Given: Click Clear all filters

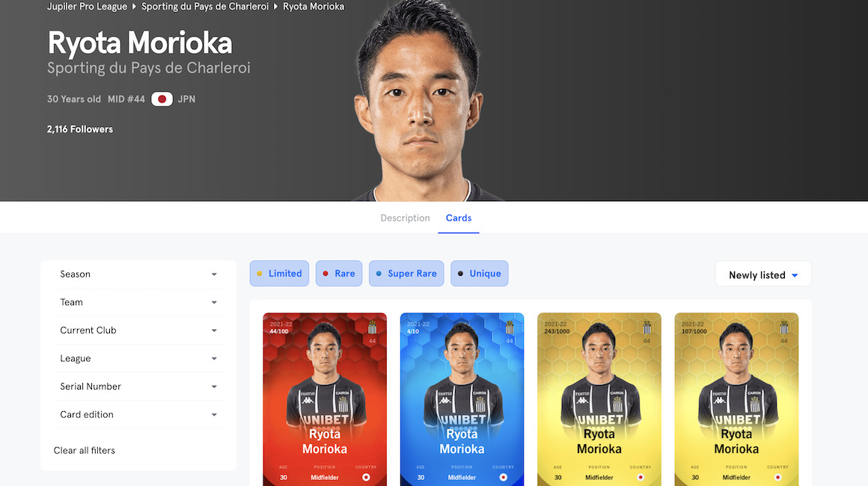Looking at the screenshot, I should (84, 451).
